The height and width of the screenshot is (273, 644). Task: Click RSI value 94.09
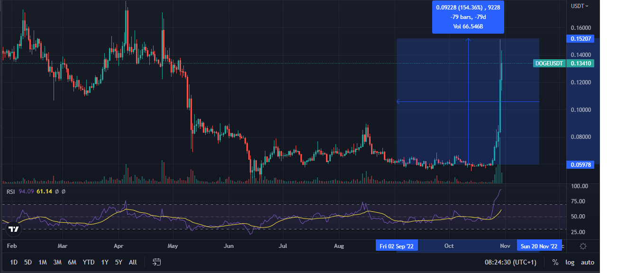(x=25, y=191)
